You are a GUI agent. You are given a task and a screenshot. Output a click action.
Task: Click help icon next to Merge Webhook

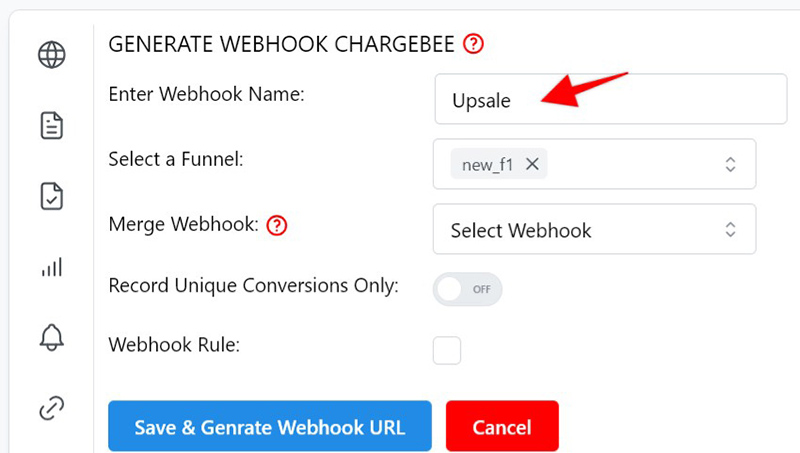coord(277,225)
